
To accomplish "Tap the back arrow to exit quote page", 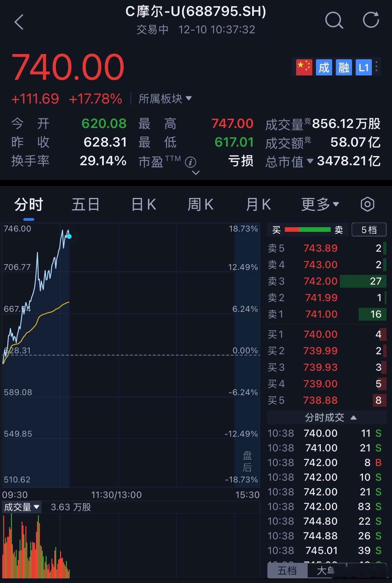I will [x=19, y=22].
